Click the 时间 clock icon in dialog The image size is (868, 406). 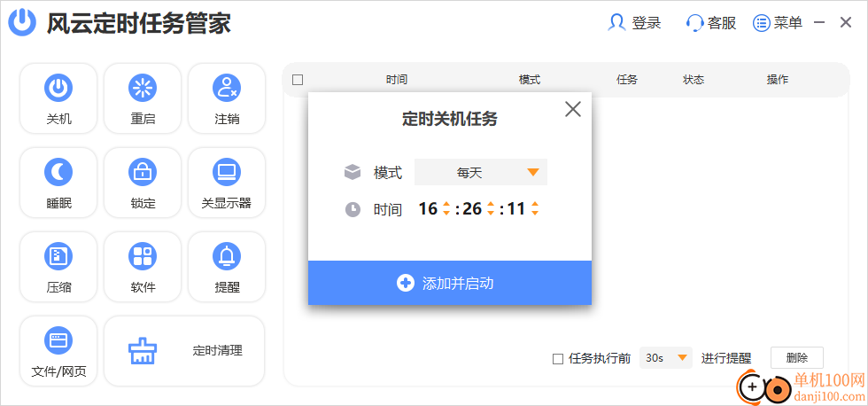[x=353, y=209]
